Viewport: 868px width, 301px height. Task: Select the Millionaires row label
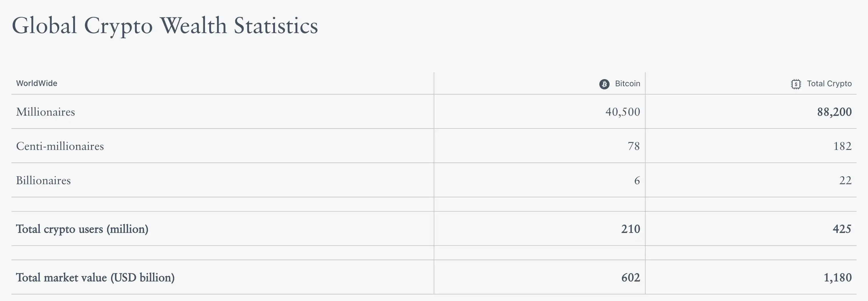45,112
